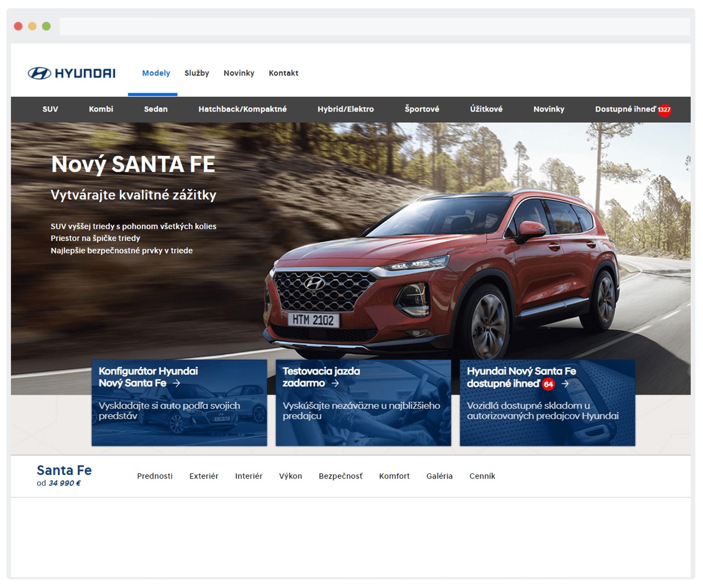
Task: Show the Športové models category
Action: pos(422,109)
